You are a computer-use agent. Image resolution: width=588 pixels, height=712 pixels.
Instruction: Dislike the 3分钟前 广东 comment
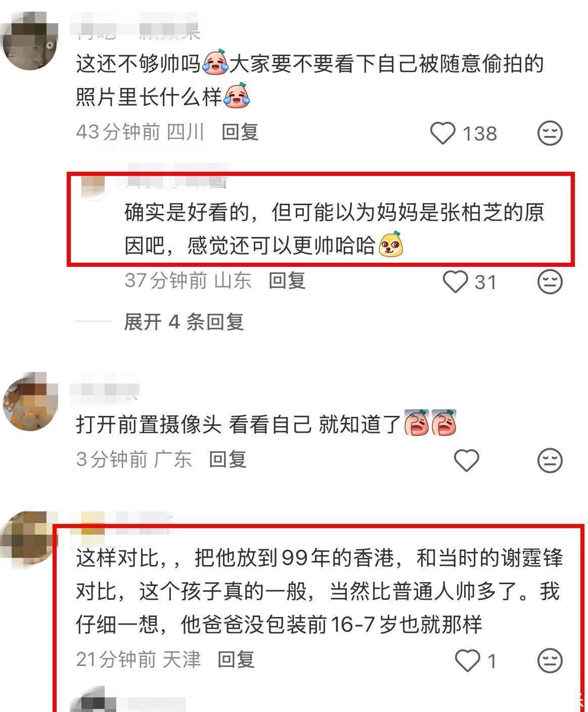pos(550,460)
